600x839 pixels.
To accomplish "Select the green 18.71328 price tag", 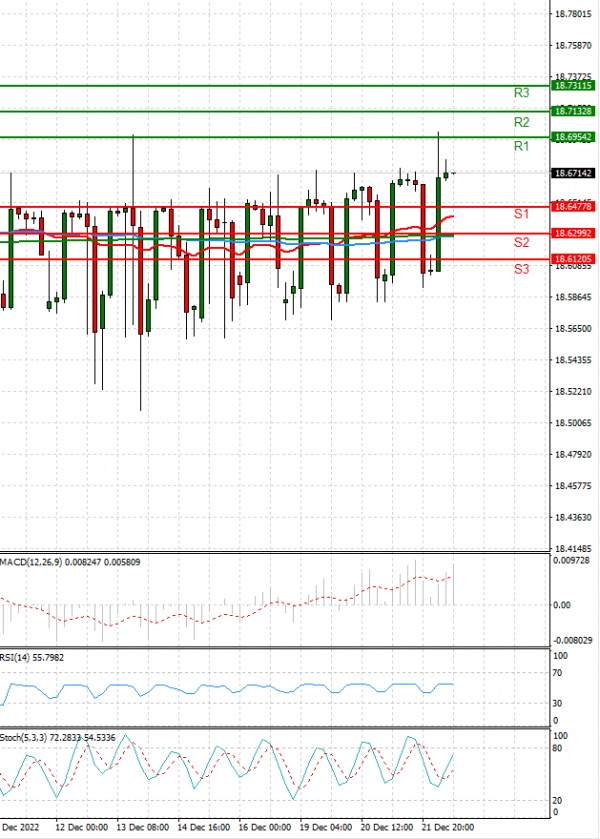I will [x=573, y=111].
